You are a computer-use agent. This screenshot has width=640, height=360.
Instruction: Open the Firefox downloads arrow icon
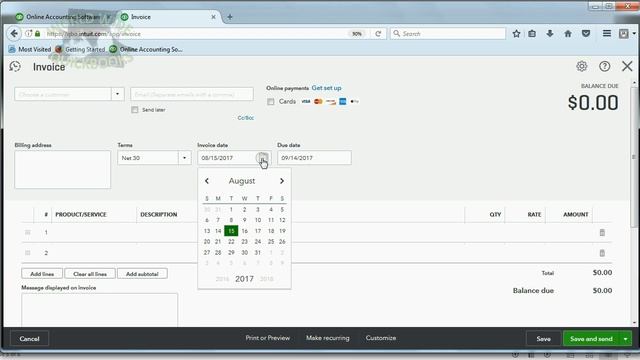tap(550, 33)
